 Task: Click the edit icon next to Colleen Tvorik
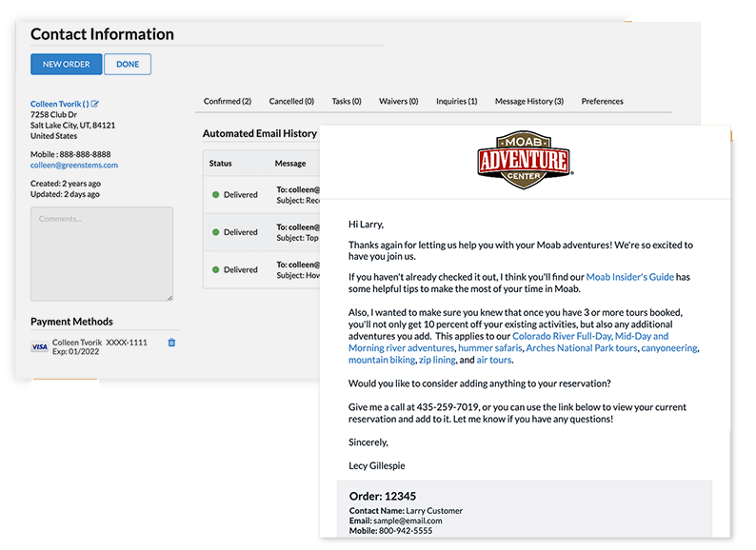coord(95,104)
